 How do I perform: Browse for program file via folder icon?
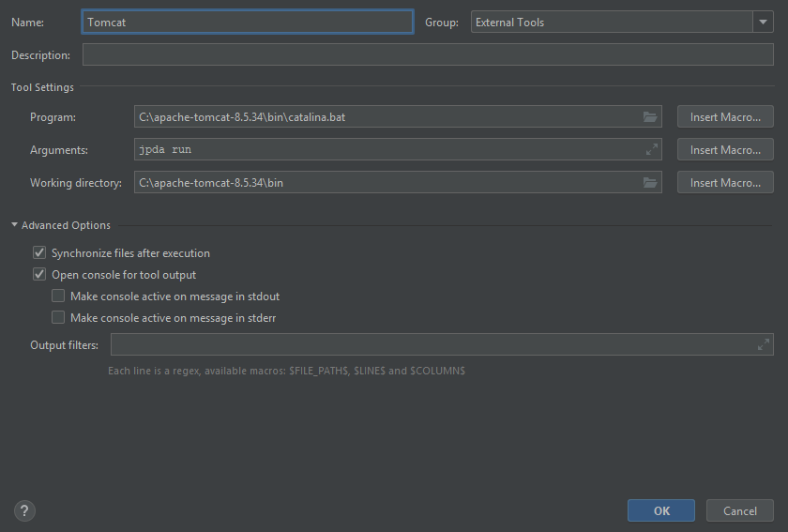(650, 117)
